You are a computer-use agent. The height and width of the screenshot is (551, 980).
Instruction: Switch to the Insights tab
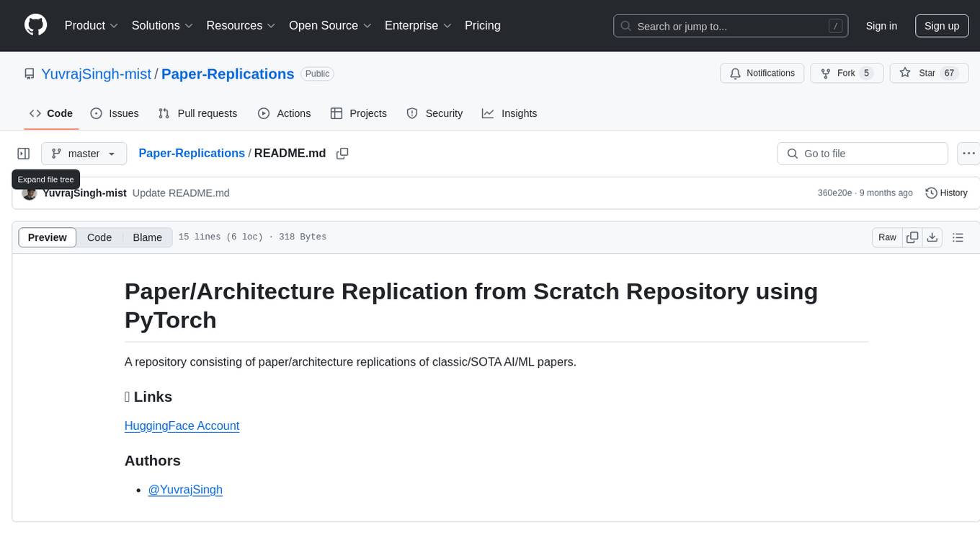pos(509,113)
